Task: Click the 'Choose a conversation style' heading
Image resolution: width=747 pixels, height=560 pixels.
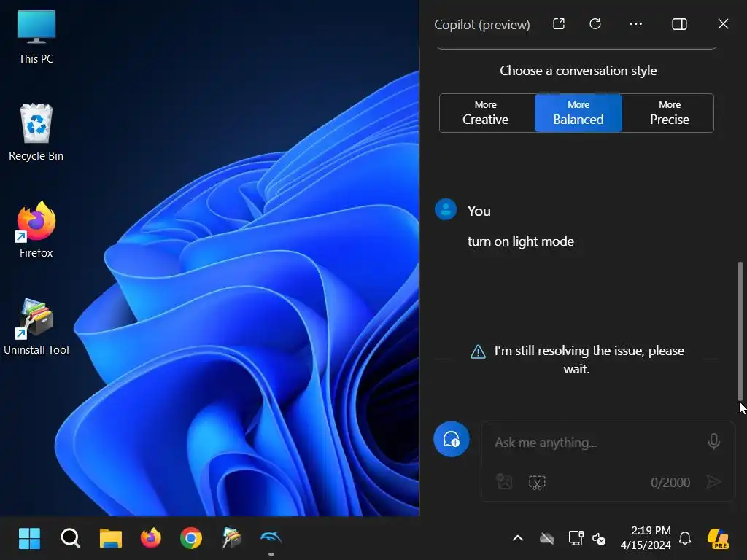Action: point(578,71)
